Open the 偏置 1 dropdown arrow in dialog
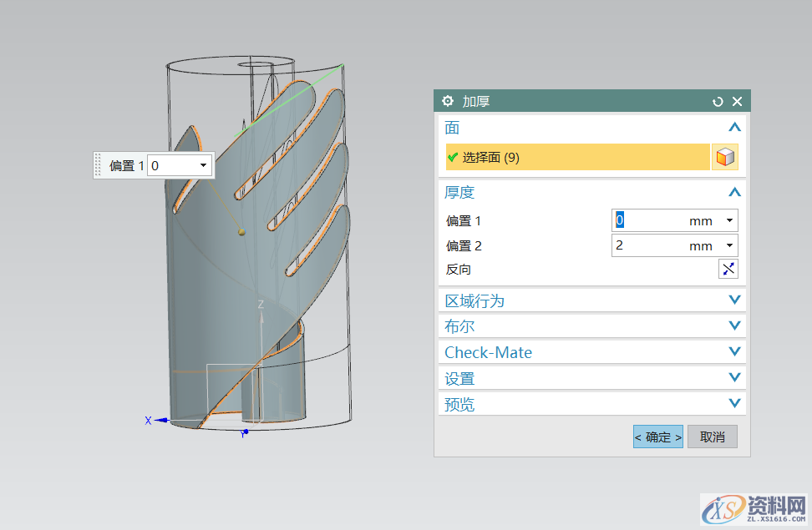The image size is (812, 530). (x=729, y=220)
